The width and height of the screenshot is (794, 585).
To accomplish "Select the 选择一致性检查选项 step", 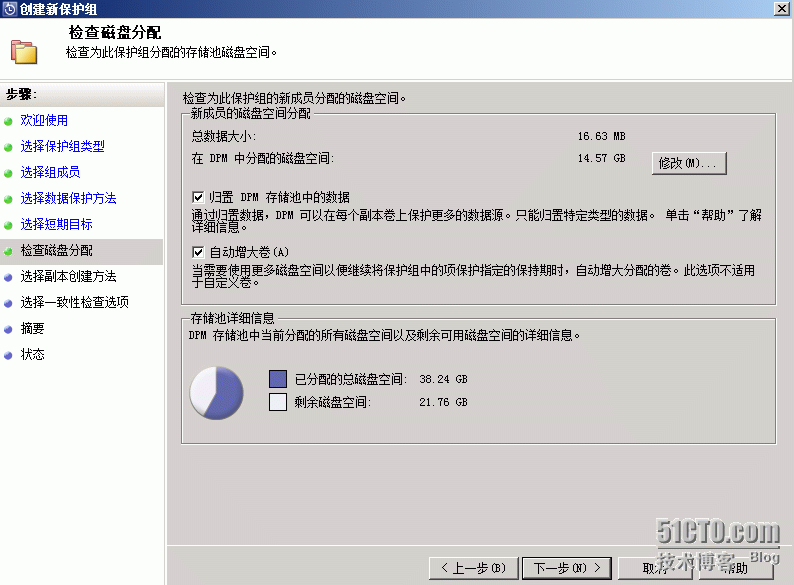I will [x=74, y=302].
